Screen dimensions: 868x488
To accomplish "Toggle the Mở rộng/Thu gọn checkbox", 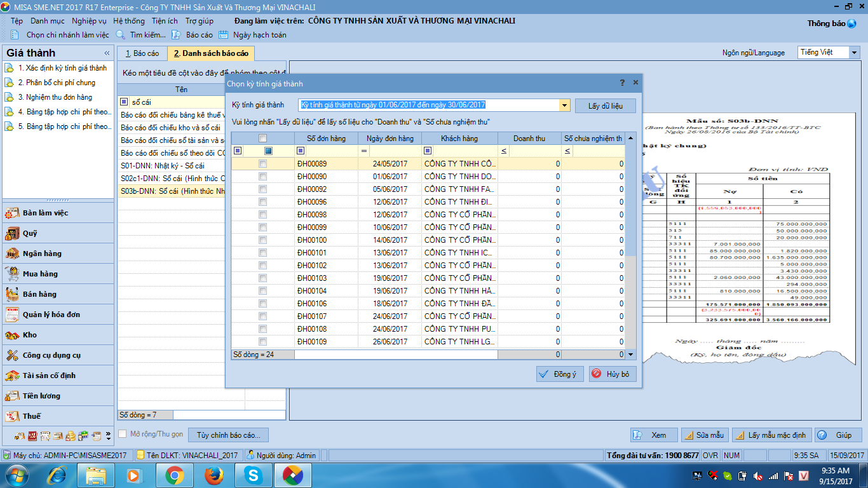I will click(123, 434).
